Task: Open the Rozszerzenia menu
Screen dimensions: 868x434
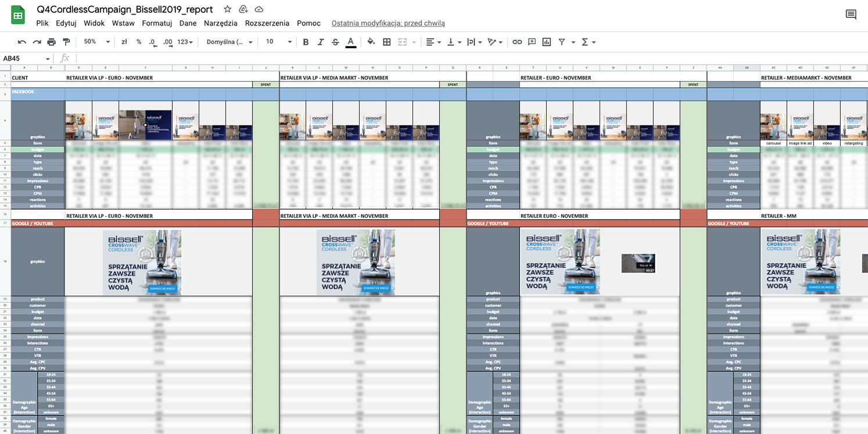Action: click(267, 23)
